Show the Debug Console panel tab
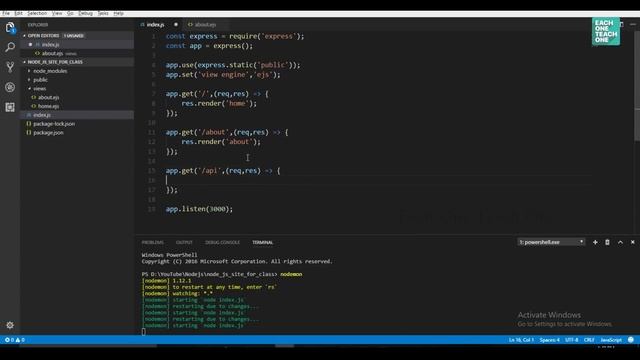This screenshot has height=360, width=640. click(222, 242)
